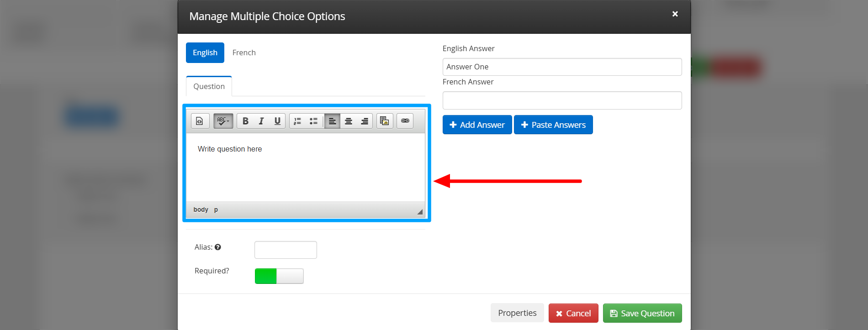Toggle bold formatting in editor
This screenshot has width=868, height=330.
click(x=245, y=121)
